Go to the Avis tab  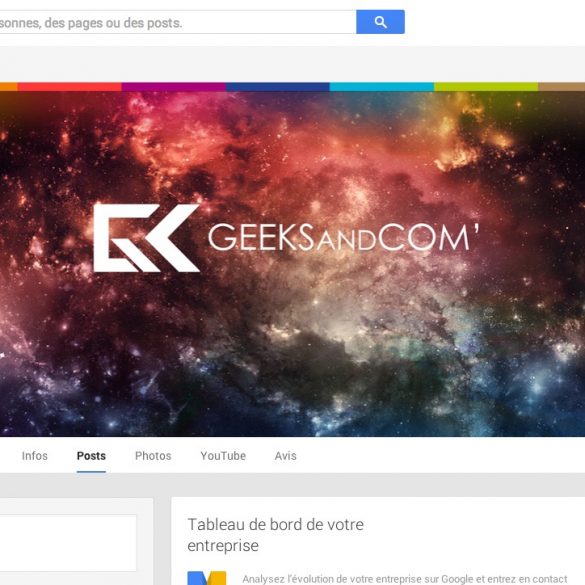[286, 456]
